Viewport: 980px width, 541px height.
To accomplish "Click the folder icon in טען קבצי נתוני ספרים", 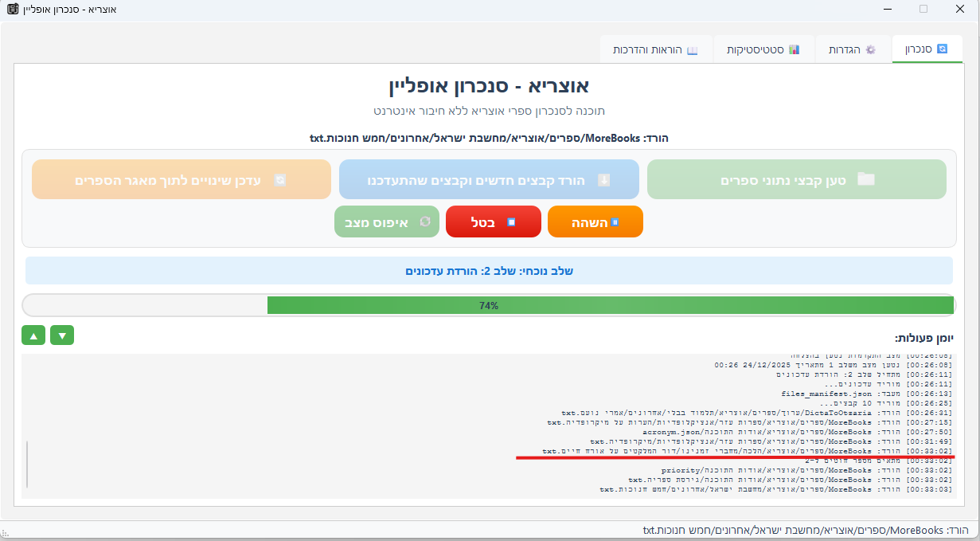I will pyautogui.click(x=865, y=179).
